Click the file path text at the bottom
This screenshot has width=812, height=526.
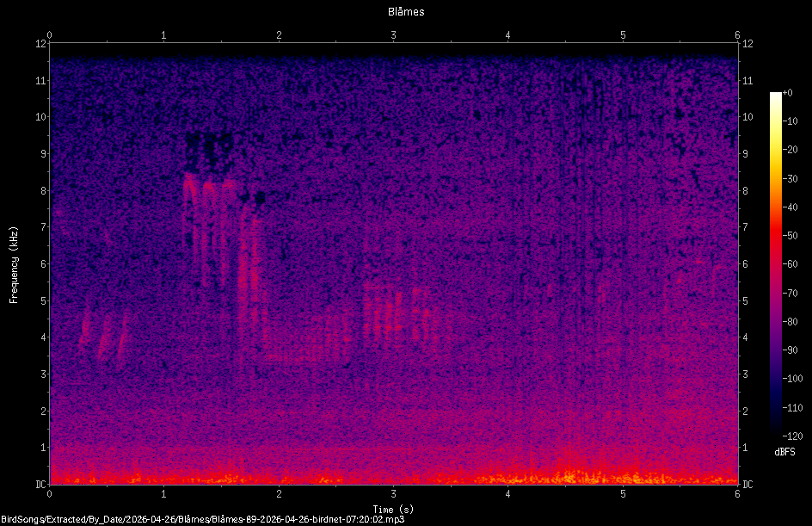202,519
